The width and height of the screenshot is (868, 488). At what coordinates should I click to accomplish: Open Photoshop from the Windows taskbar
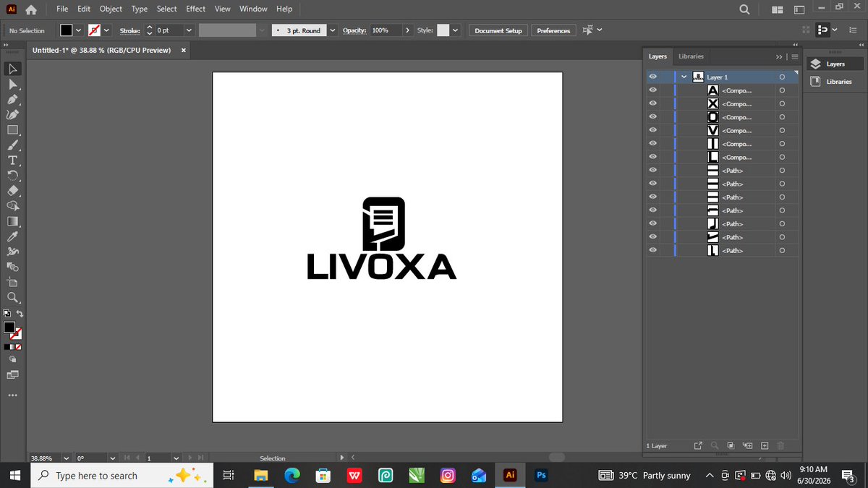pos(541,475)
